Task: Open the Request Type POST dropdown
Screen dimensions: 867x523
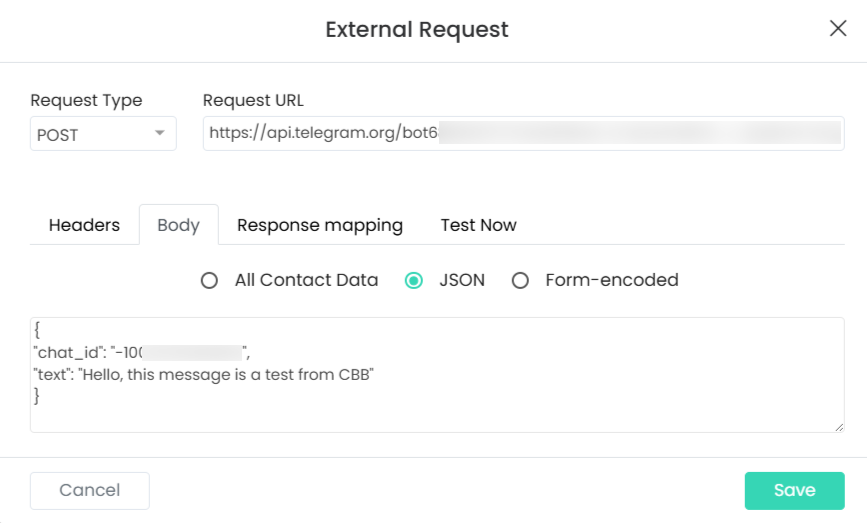Action: point(103,134)
